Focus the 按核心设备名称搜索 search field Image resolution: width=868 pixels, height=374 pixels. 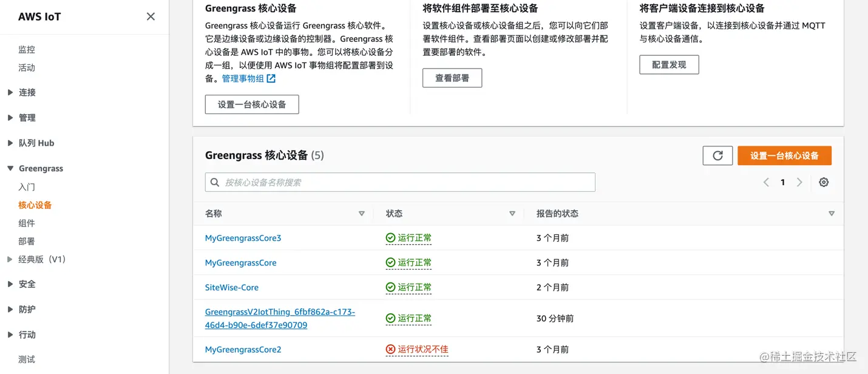tap(400, 182)
